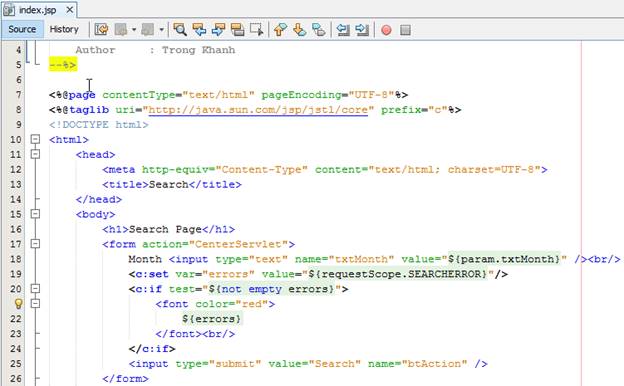Click the <title>Search</title> line
Image resolution: width=624 pixels, height=386 pixels.
172,185
